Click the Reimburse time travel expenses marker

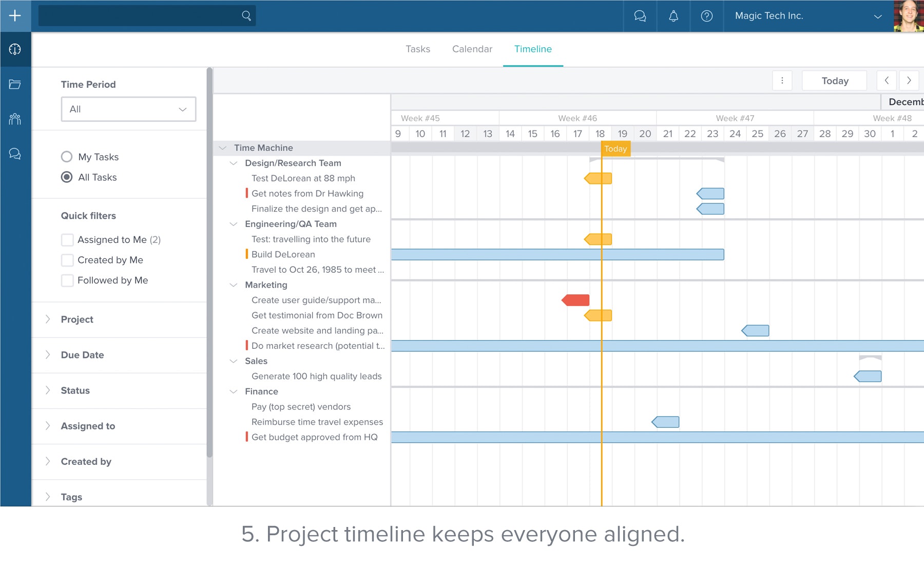(x=665, y=422)
